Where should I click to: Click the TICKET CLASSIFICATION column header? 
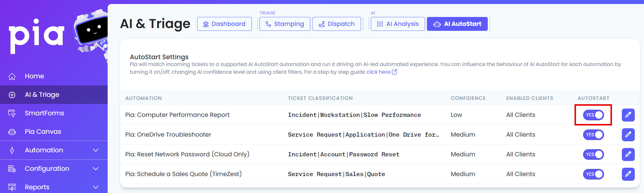(x=320, y=98)
